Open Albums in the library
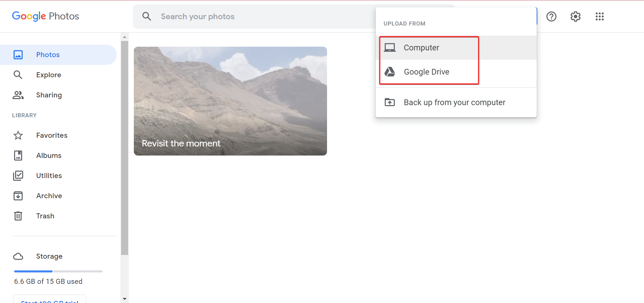This screenshot has height=303, width=644. point(58,156)
